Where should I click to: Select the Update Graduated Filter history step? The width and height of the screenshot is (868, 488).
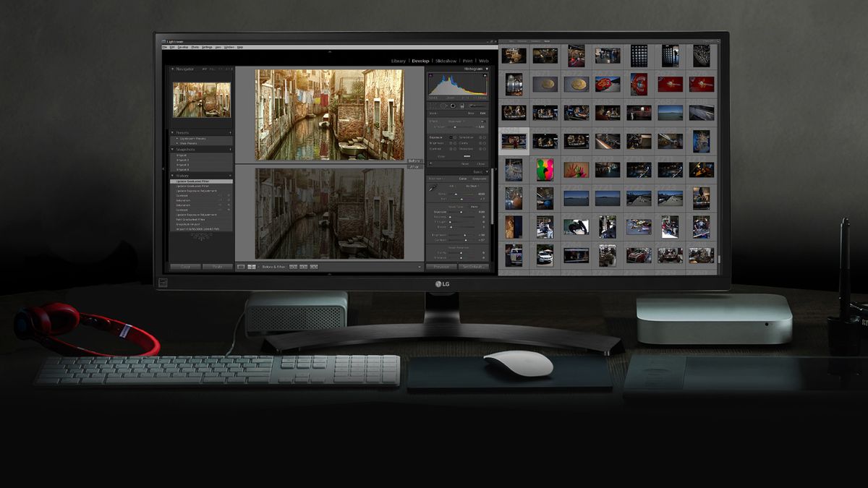pos(194,181)
